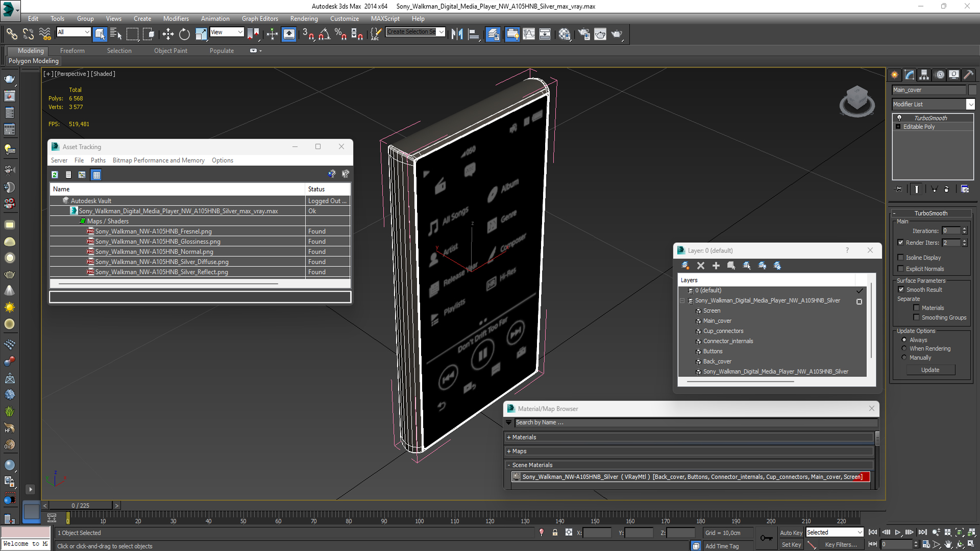Viewport: 980px width, 551px height.
Task: Click Play Animation button
Action: pyautogui.click(x=898, y=532)
